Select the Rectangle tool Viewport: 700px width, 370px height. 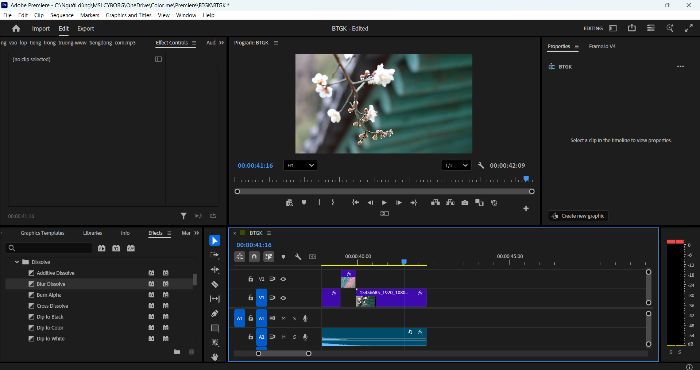pos(215,328)
